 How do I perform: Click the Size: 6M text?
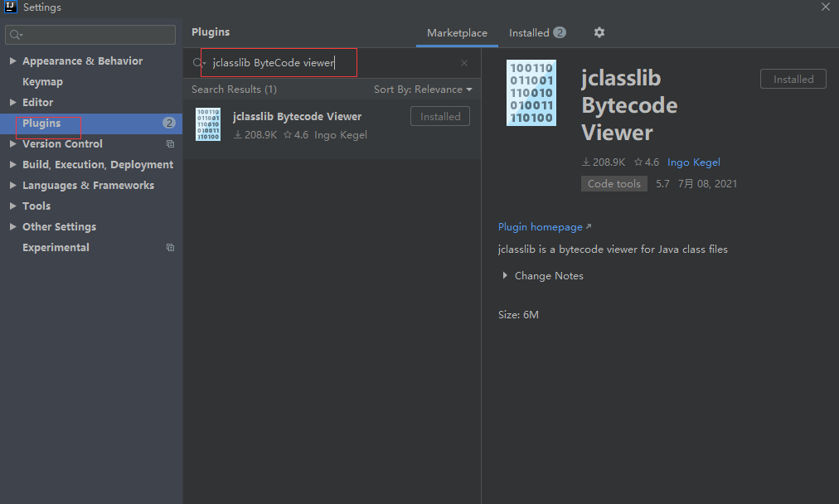click(x=518, y=315)
